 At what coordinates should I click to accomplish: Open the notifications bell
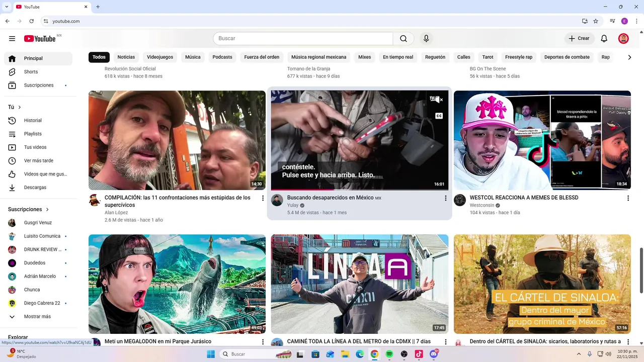(604, 39)
